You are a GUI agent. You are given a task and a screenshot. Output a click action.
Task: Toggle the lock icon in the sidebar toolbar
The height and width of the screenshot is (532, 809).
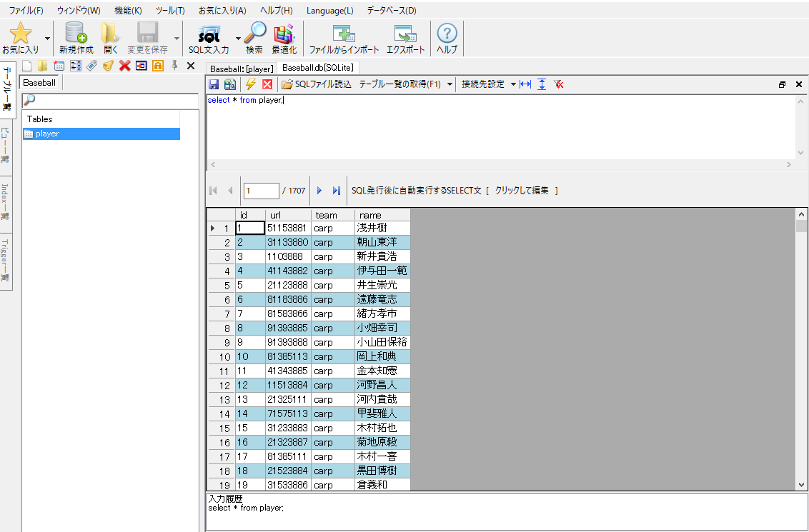coord(157,65)
